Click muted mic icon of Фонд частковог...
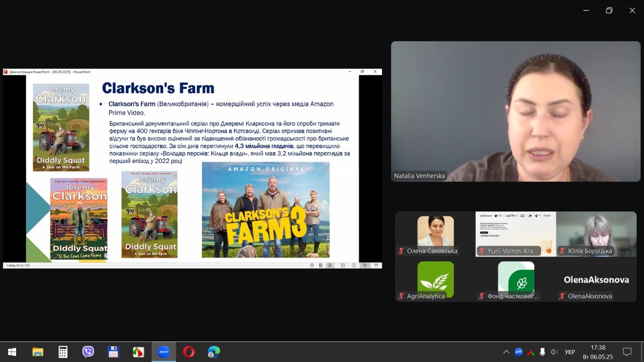 pyautogui.click(x=481, y=296)
